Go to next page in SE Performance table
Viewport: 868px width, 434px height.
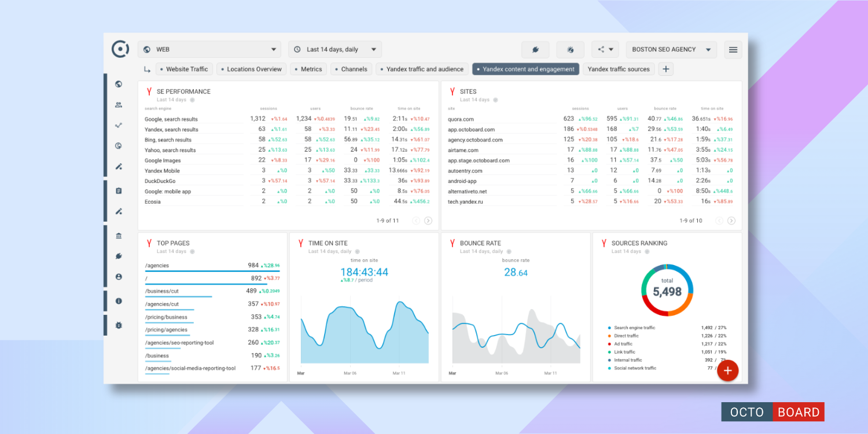pyautogui.click(x=428, y=220)
